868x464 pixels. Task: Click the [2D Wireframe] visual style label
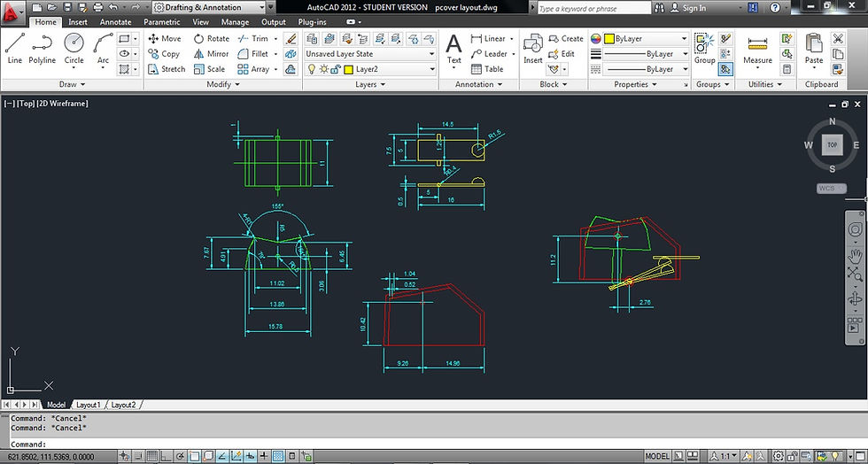pos(63,103)
